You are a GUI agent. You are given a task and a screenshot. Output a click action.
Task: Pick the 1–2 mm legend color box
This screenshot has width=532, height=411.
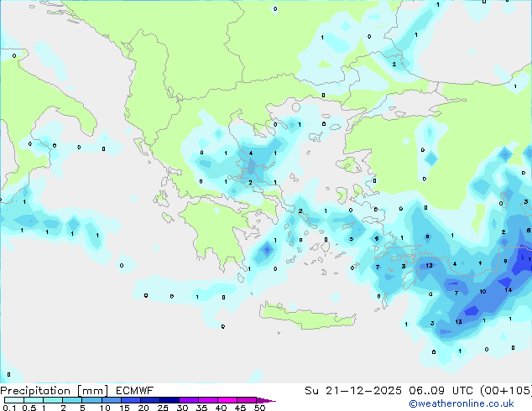coord(53,400)
